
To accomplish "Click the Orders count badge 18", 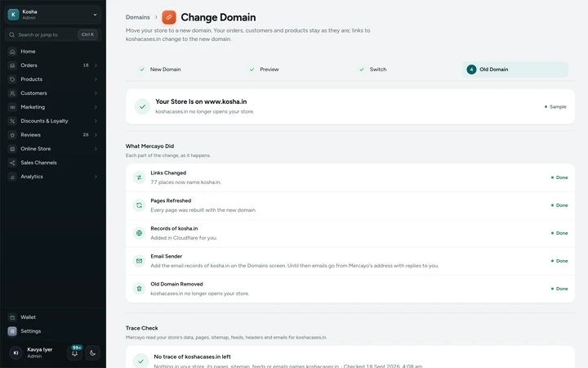I will coord(86,65).
